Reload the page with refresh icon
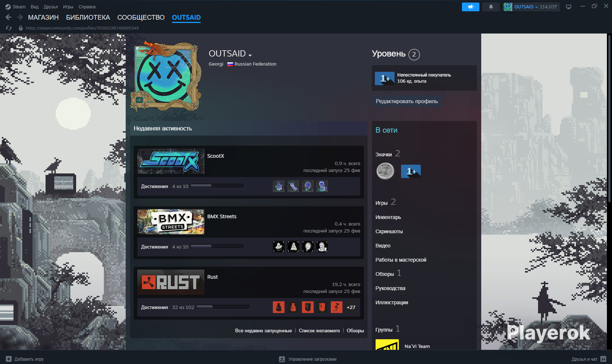612x364 pixels. point(9,28)
